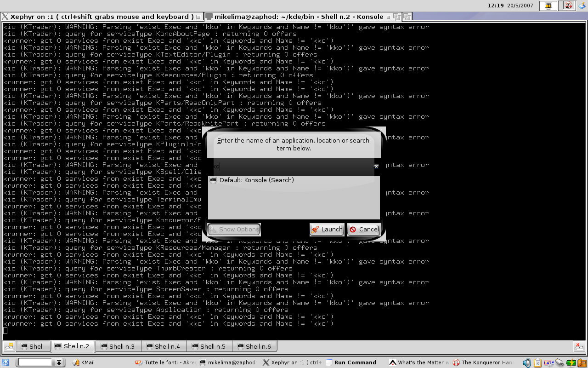Click the taskbar mini command input field
The image size is (588, 368).
35,362
